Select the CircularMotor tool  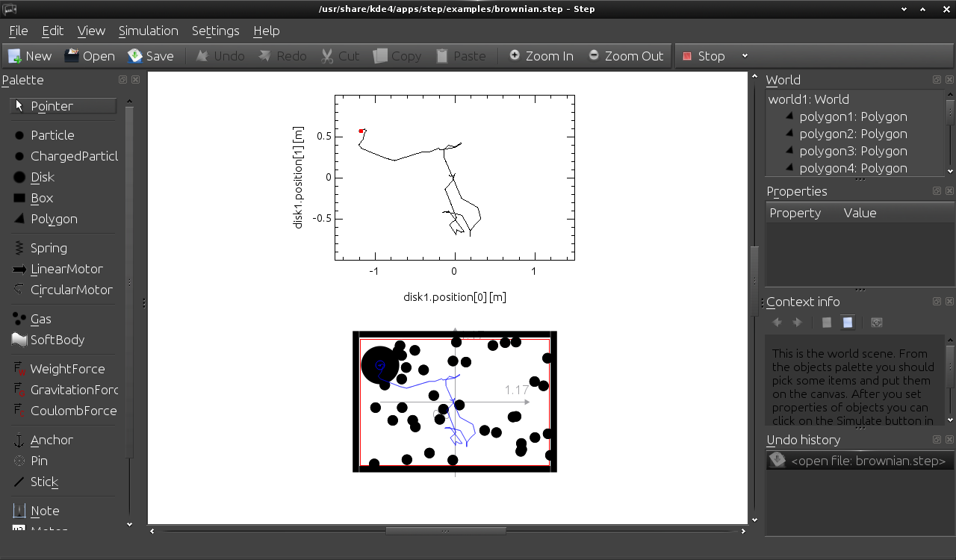point(63,290)
